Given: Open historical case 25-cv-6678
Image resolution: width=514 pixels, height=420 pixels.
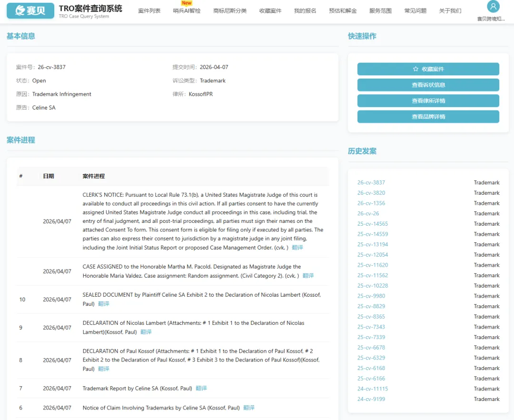Looking at the screenshot, I should point(371,348).
